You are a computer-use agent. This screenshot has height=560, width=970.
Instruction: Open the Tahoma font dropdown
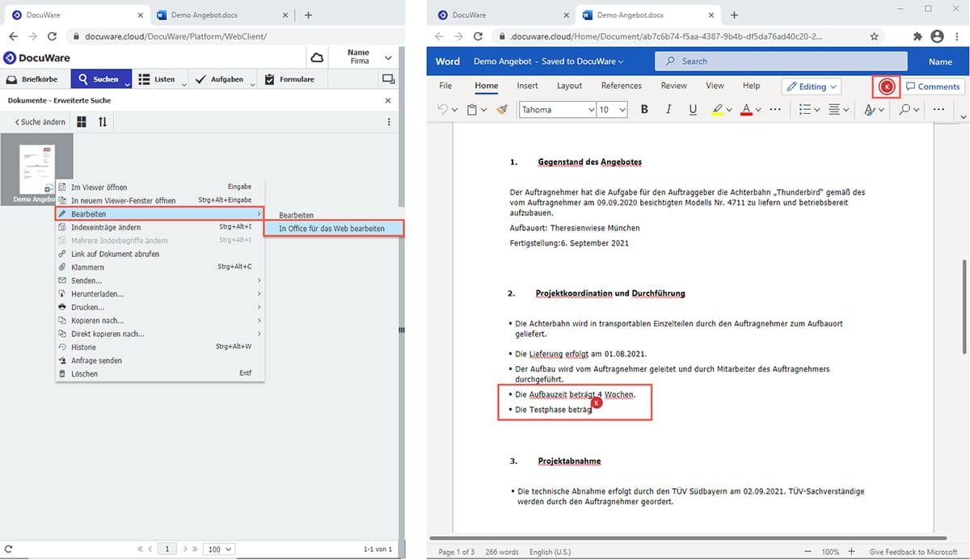[x=558, y=109]
